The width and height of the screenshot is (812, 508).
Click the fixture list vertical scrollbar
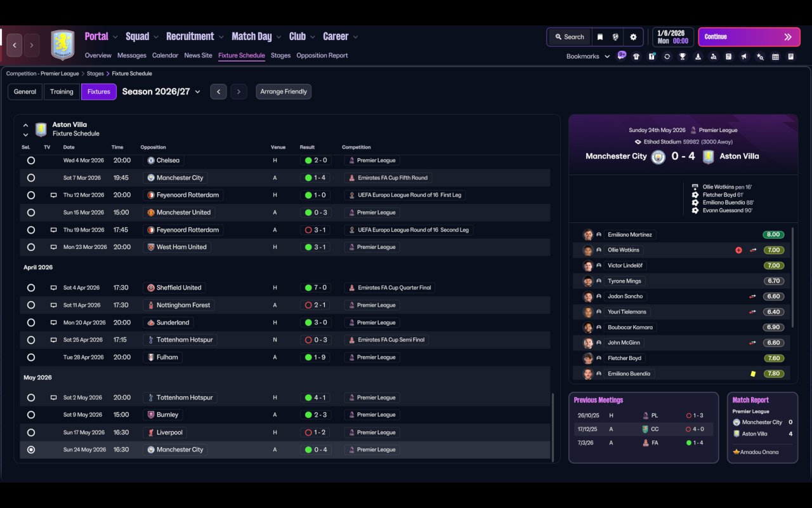pyautogui.click(x=553, y=427)
